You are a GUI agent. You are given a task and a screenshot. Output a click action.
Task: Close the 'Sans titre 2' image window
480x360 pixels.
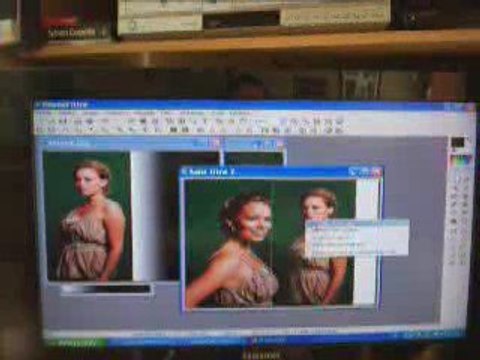click(x=377, y=172)
